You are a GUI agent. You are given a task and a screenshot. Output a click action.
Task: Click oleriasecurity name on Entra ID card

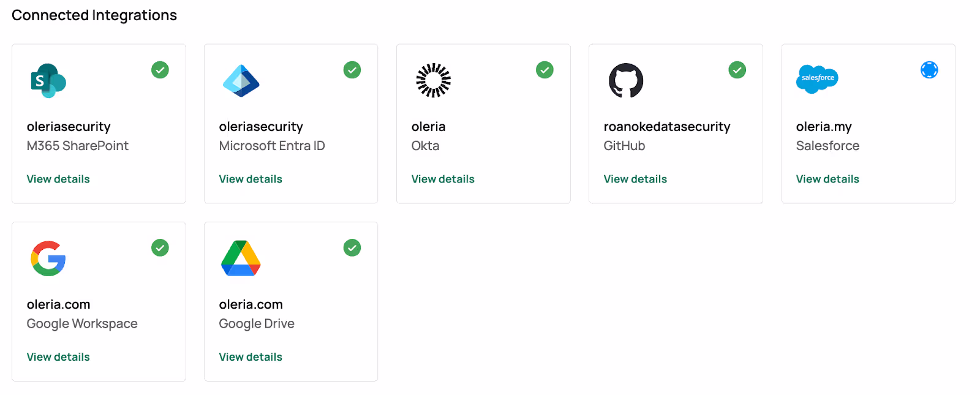click(x=261, y=127)
